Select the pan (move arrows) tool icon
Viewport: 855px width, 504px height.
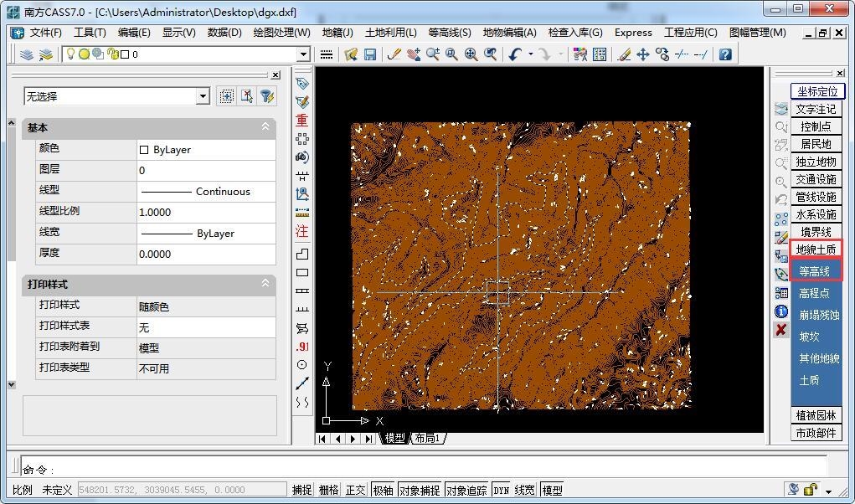pos(643,54)
